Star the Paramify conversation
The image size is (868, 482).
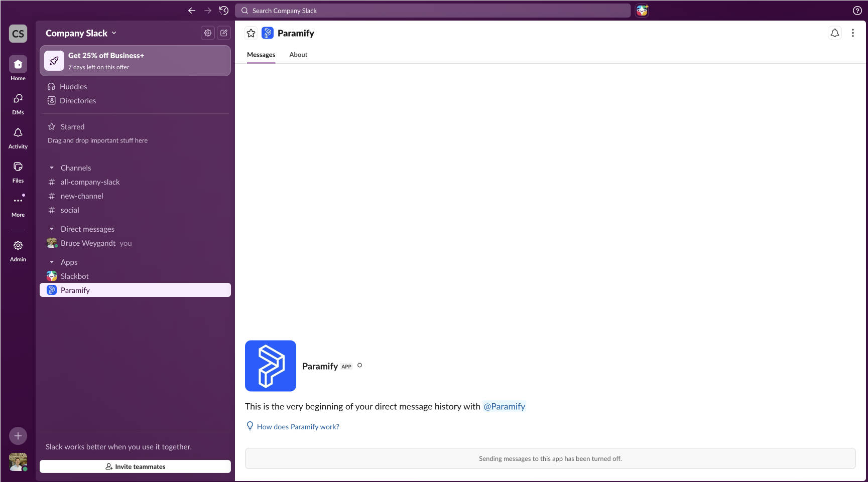coord(251,33)
